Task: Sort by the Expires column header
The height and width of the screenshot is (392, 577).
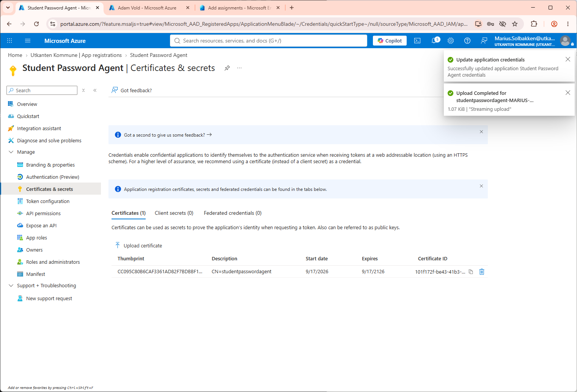Action: pos(369,258)
